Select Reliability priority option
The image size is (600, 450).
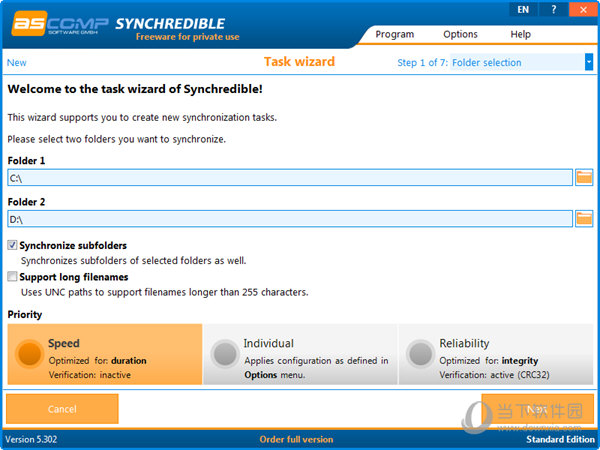coord(496,354)
